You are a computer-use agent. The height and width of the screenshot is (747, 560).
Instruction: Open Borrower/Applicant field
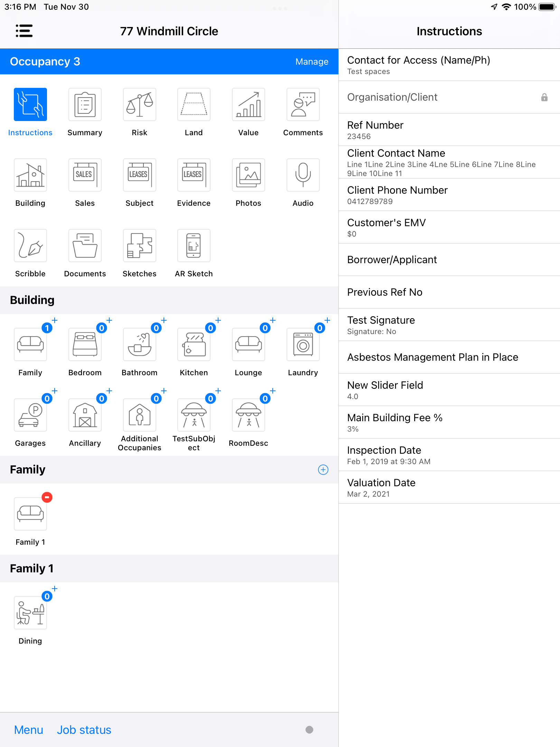pos(449,260)
